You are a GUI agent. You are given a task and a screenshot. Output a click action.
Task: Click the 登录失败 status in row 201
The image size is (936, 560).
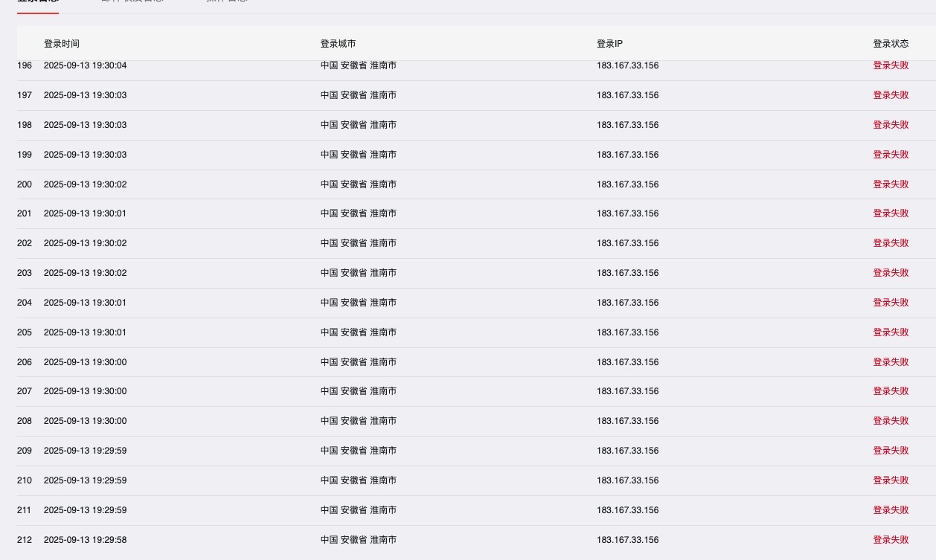tap(891, 213)
